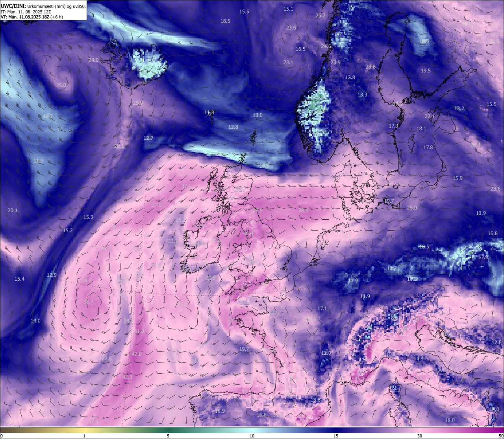Click the 18.0 value at the bottom right
504x439 pixels.
pos(450,420)
